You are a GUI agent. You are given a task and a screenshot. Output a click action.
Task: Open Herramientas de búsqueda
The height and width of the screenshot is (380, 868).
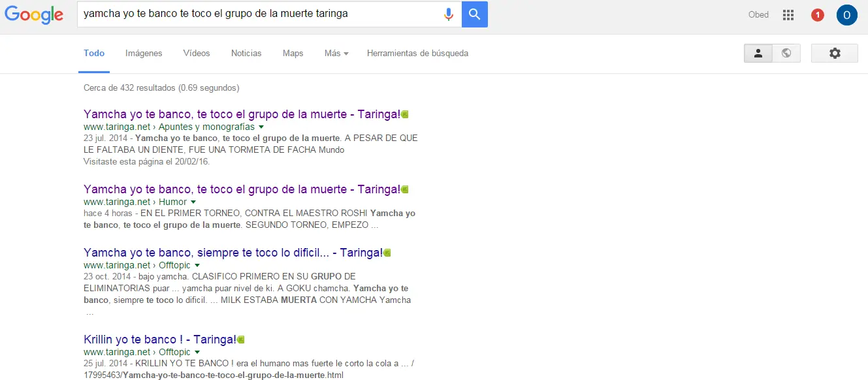(417, 54)
